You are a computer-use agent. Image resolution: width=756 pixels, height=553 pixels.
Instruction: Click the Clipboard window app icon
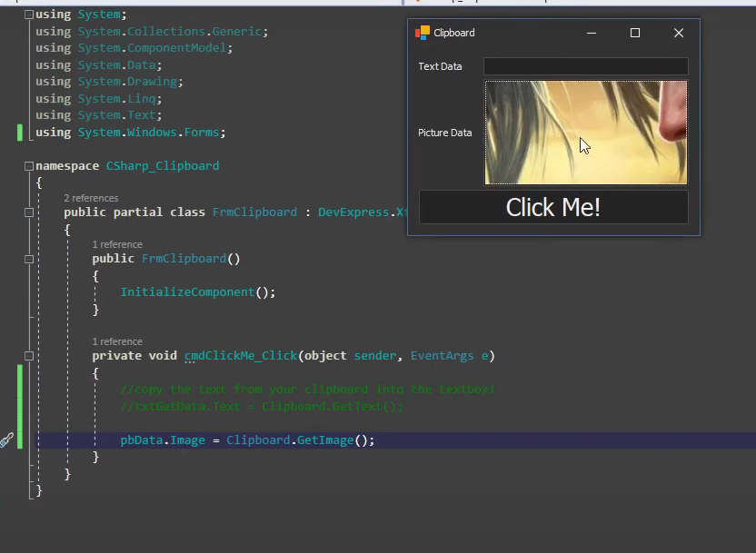tap(423, 33)
